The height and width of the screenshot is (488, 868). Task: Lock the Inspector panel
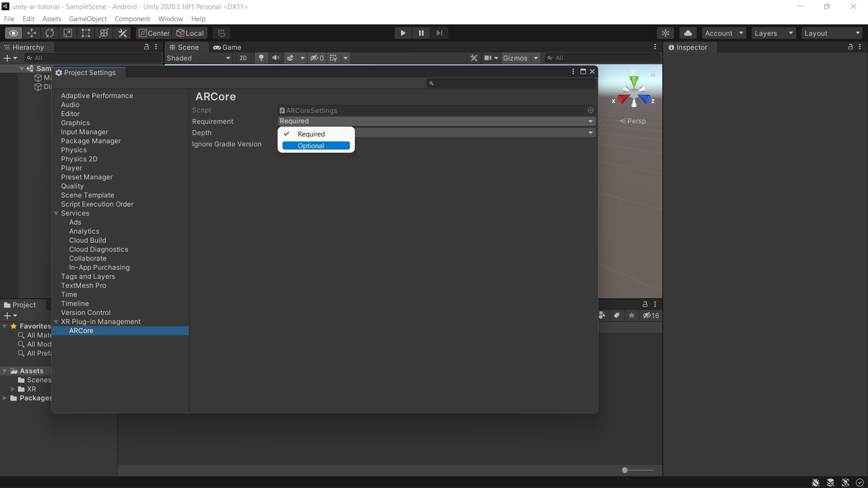850,47
